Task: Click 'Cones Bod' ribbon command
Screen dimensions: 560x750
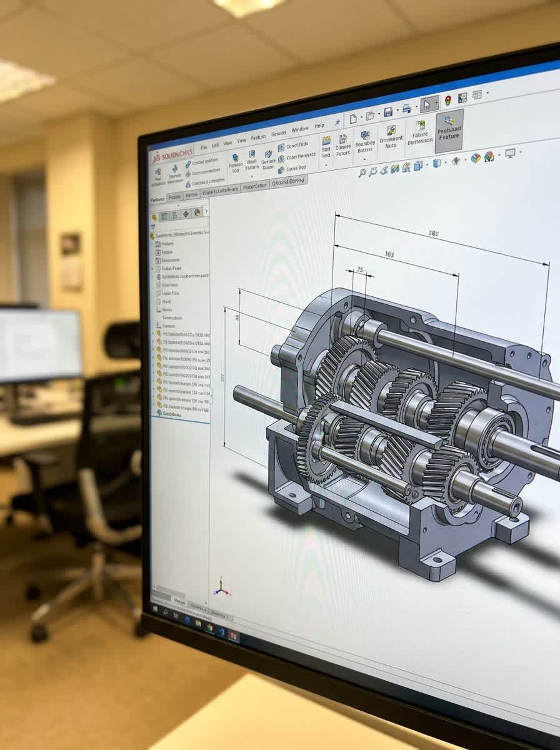Action: (x=292, y=169)
